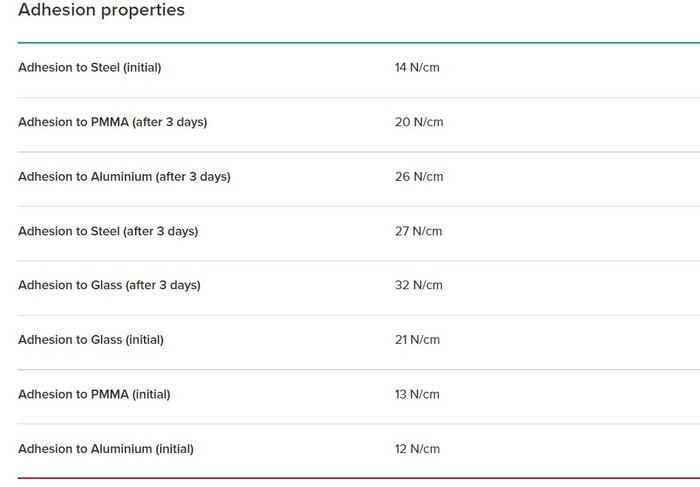Click the word Steel in first row
The width and height of the screenshot is (700, 487).
(x=105, y=68)
